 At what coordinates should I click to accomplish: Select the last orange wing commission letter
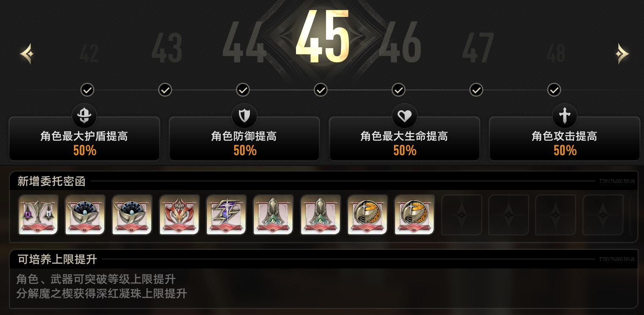pos(414,215)
